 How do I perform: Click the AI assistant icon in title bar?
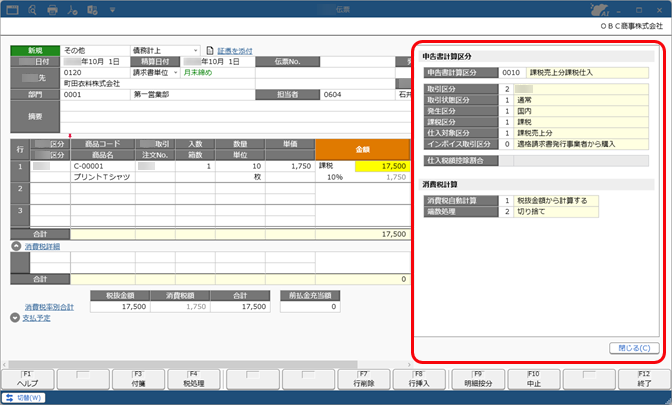pos(600,9)
